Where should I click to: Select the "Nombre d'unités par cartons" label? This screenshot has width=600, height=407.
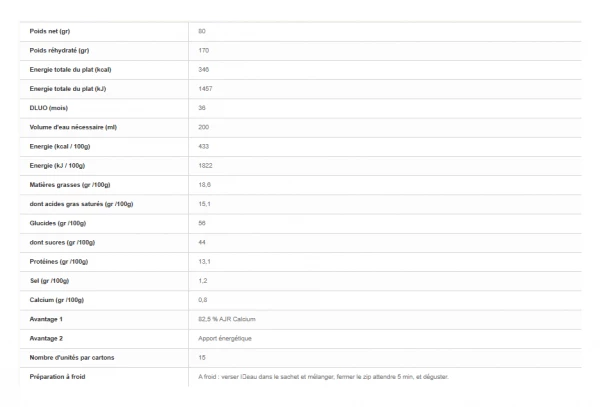75,357
